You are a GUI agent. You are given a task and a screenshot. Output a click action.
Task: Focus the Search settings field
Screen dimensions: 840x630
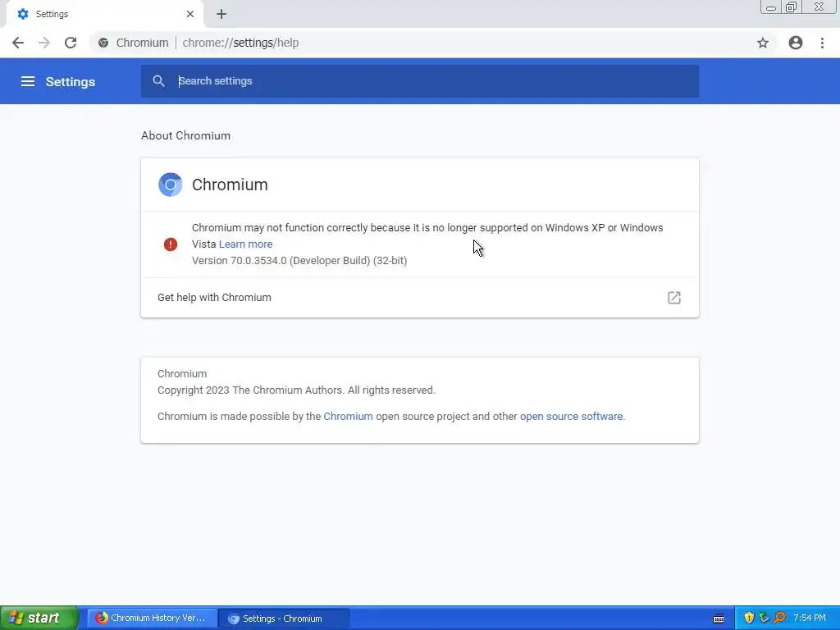(x=419, y=81)
